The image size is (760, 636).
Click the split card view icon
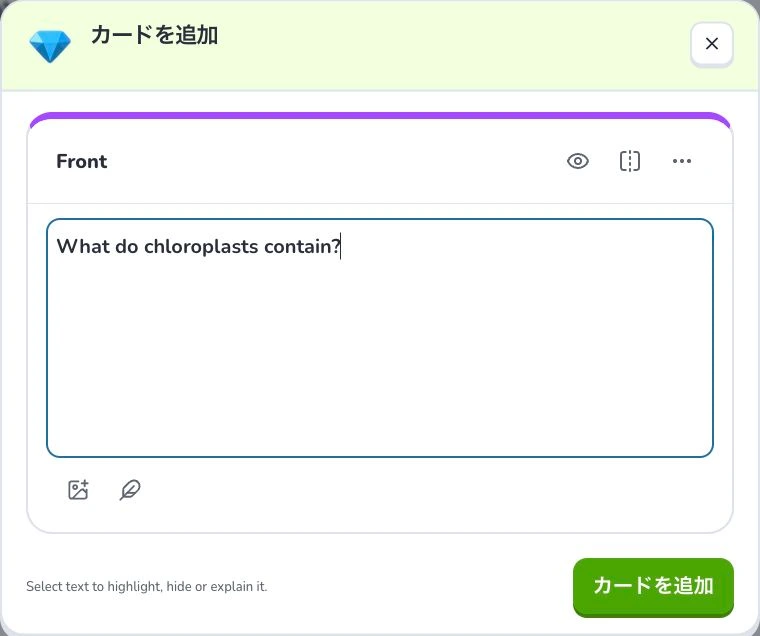tap(630, 161)
